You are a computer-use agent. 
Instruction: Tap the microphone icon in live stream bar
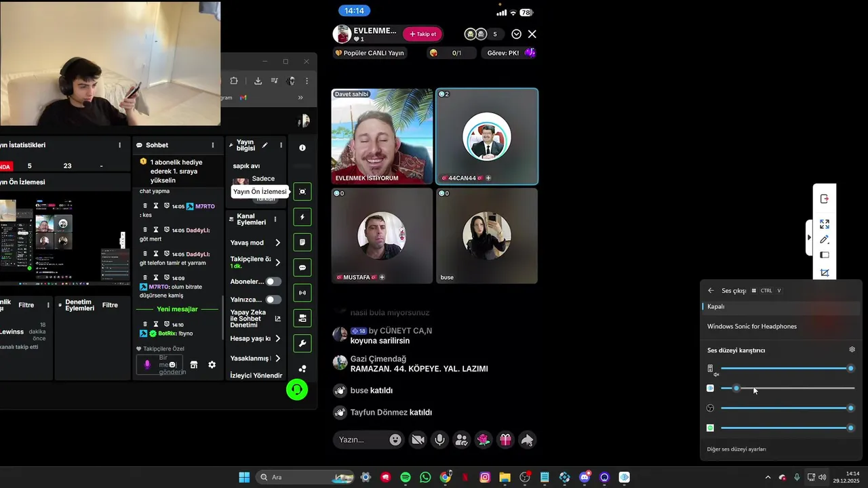pyautogui.click(x=440, y=440)
